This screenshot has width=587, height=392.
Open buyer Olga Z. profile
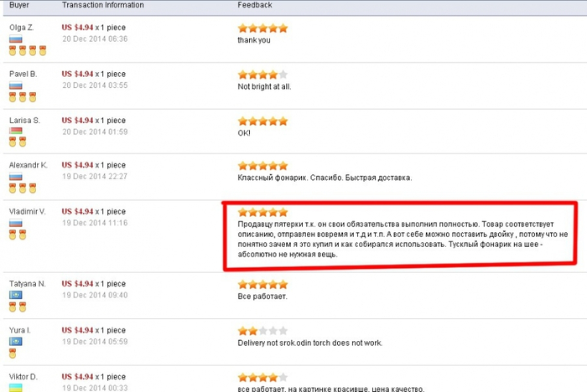[x=21, y=28]
